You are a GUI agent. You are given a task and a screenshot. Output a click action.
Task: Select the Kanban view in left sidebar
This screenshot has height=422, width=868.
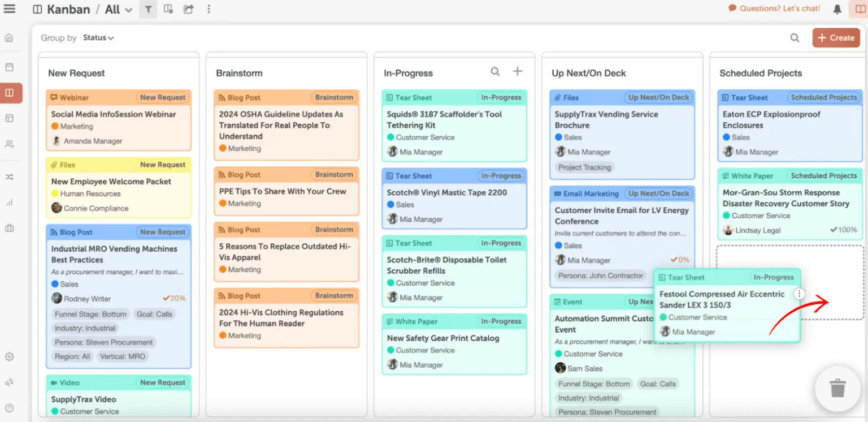click(10, 93)
